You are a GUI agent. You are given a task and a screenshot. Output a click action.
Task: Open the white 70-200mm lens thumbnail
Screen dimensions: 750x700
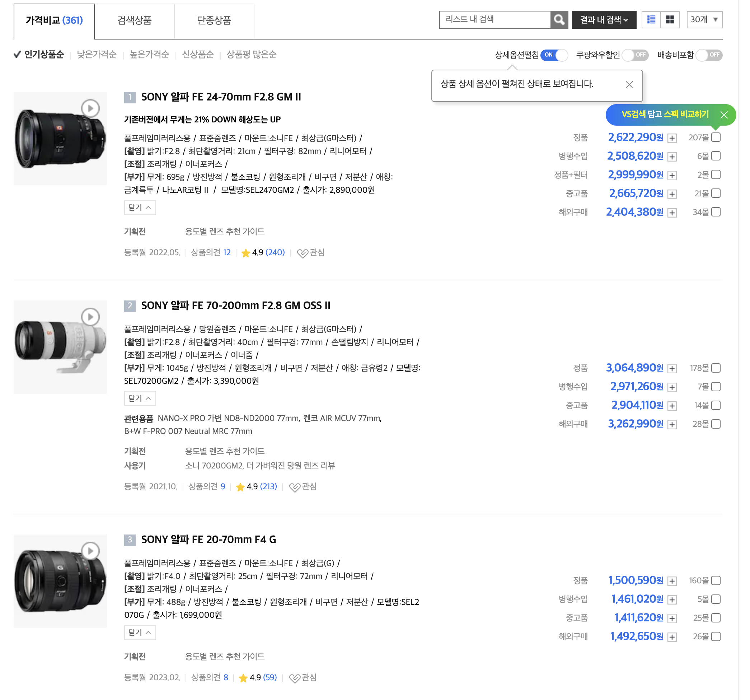click(60, 347)
